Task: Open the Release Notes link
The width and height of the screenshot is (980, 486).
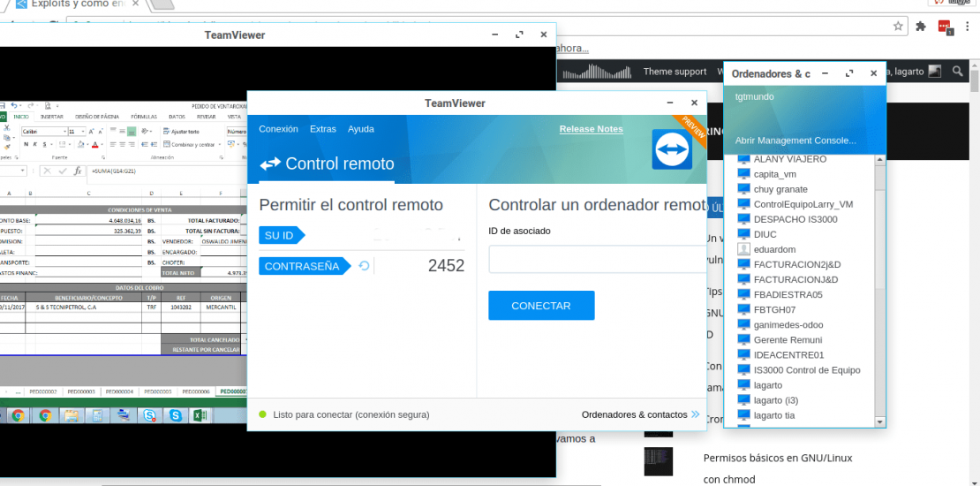Action: point(591,129)
